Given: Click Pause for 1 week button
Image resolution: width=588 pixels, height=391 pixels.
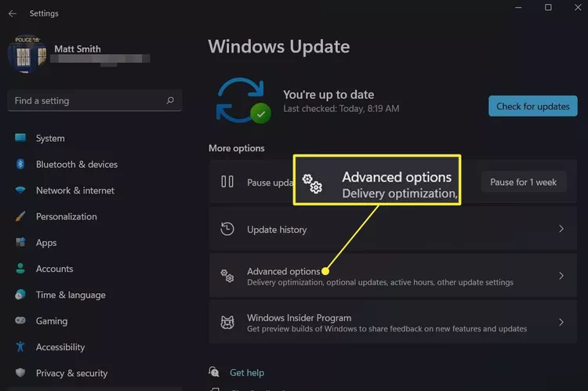Looking at the screenshot, I should pyautogui.click(x=523, y=182).
